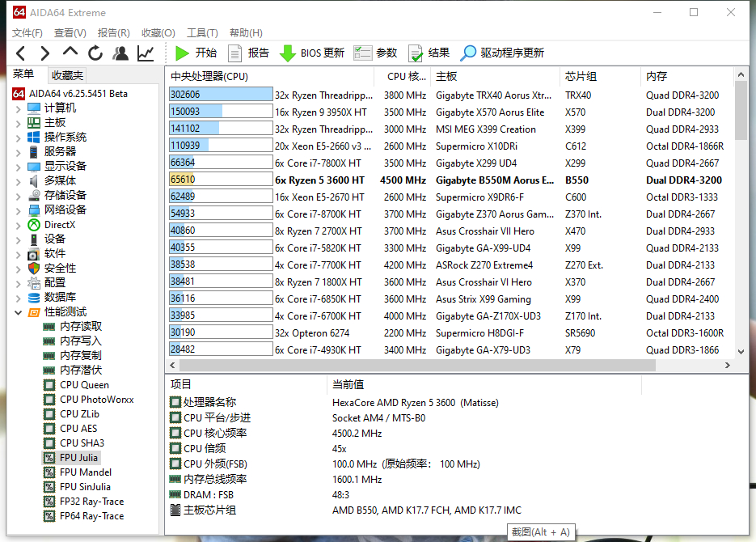Select the FP64 Ray-Trace benchmark icon

[x=49, y=516]
